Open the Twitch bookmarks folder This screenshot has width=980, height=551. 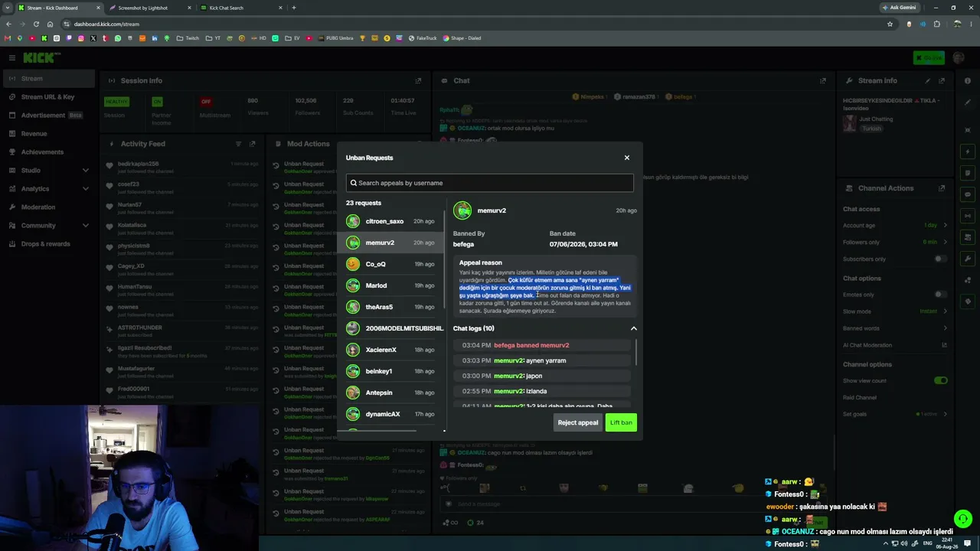pyautogui.click(x=188, y=38)
